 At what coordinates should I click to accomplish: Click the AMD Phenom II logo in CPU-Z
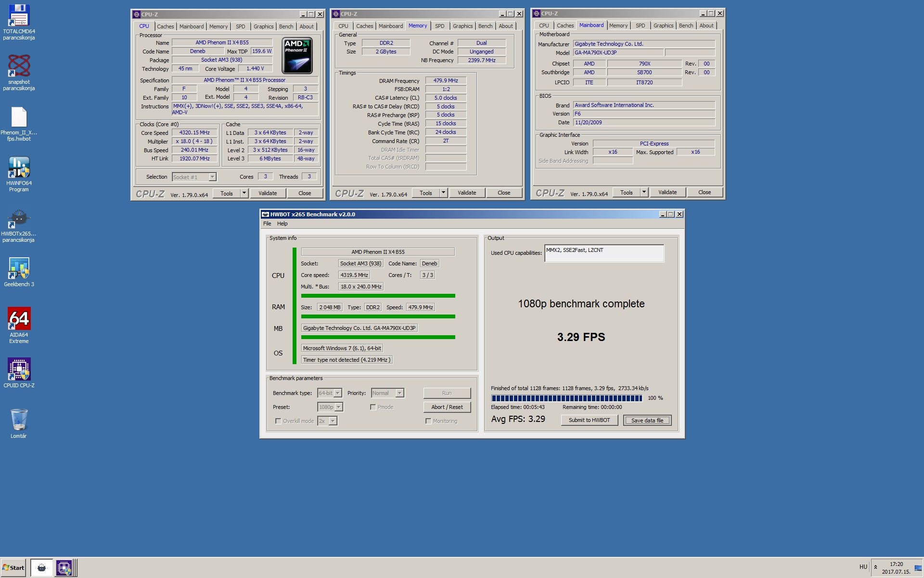297,55
